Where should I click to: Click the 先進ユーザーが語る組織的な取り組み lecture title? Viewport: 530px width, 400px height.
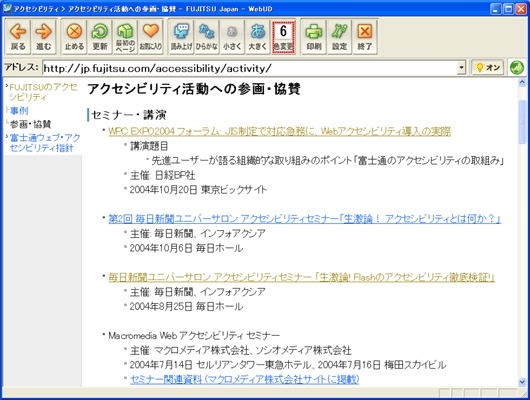(328, 160)
